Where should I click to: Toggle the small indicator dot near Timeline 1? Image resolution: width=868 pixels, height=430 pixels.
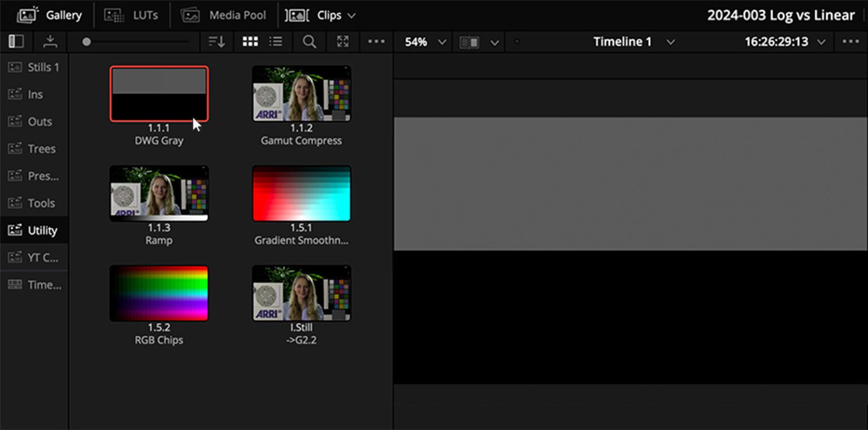point(516,41)
